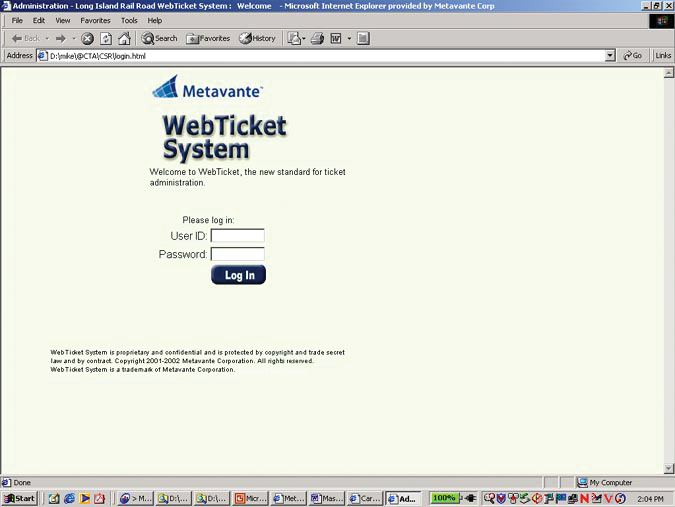Viewport: 675px width, 507px height.
Task: Click the Log In button
Action: coord(238,275)
